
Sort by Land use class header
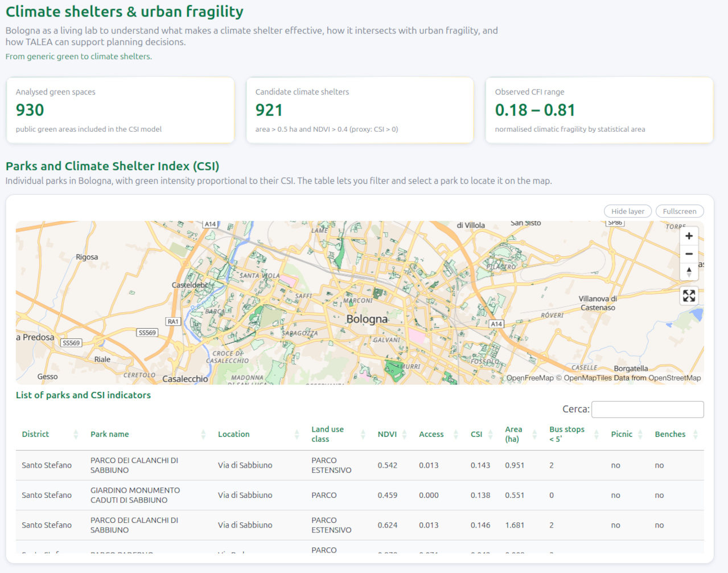tap(327, 434)
